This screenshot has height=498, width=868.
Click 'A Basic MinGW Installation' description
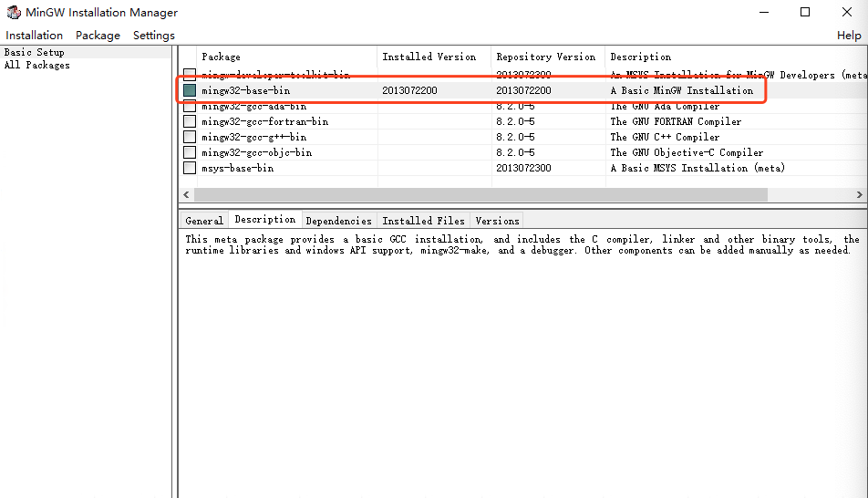681,90
